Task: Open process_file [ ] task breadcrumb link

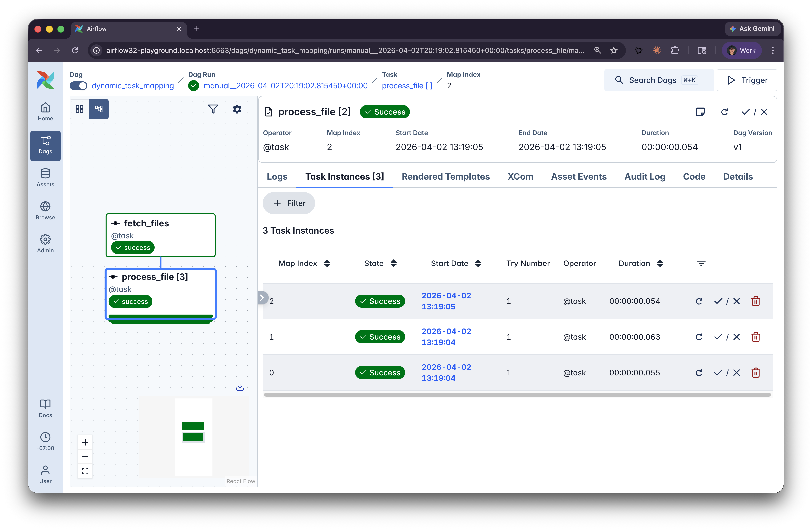Action: [407, 86]
